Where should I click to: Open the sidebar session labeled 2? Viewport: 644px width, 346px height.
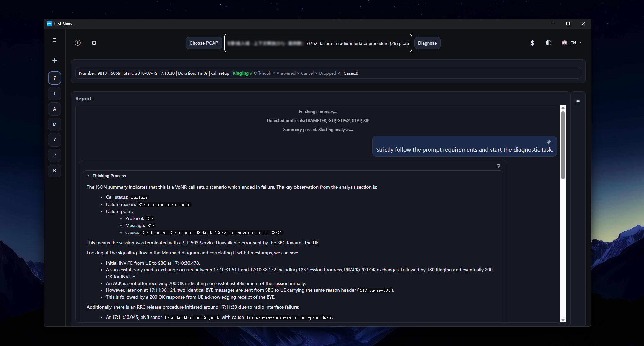(55, 155)
